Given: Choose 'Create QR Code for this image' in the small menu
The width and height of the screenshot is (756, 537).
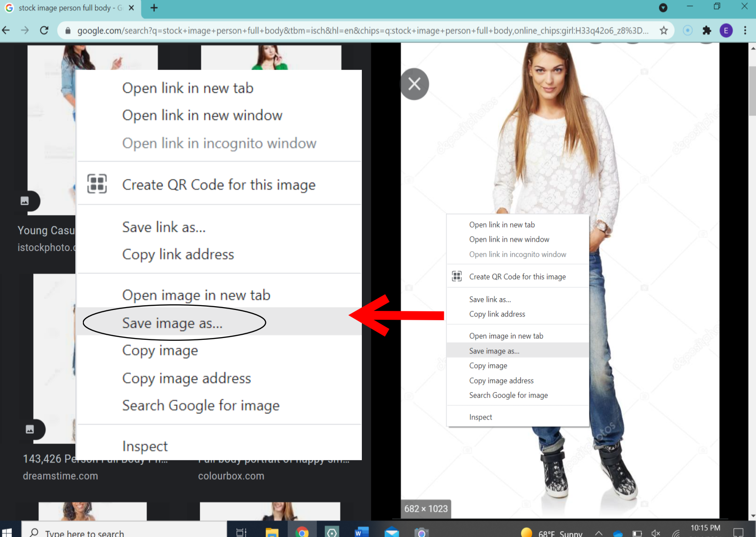Looking at the screenshot, I should 518,277.
